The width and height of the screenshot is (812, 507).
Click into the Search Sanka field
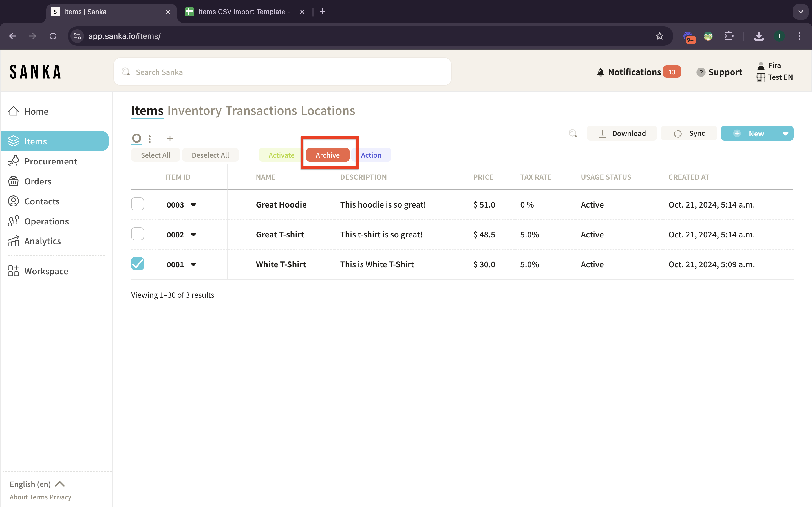(x=282, y=72)
